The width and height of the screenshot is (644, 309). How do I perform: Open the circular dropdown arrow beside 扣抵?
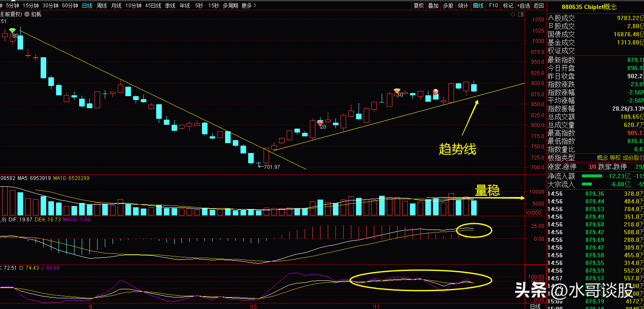[27, 14]
